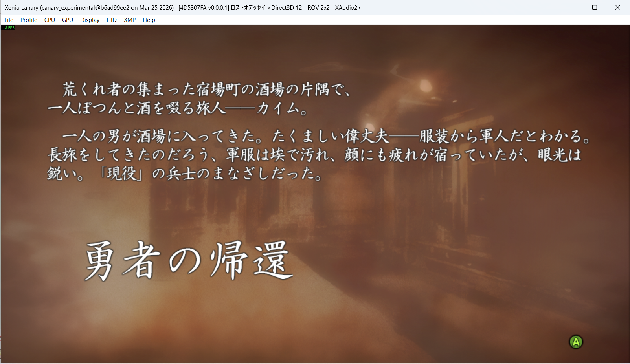The image size is (630, 364).
Task: Open the HID menu
Action: [x=112, y=20]
